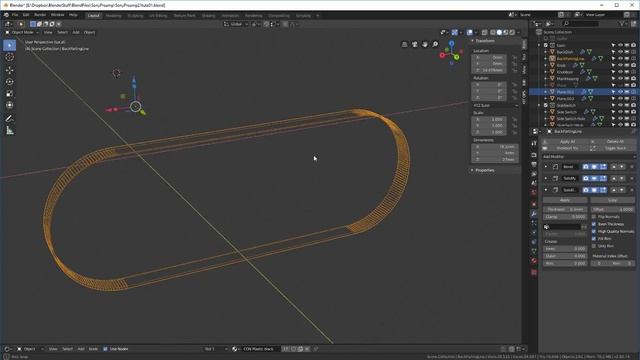
Task: Click the Clamp slider field
Action: (565, 217)
